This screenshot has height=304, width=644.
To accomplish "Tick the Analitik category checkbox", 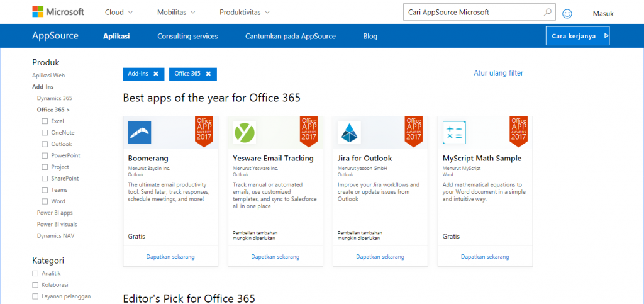I will [x=35, y=273].
